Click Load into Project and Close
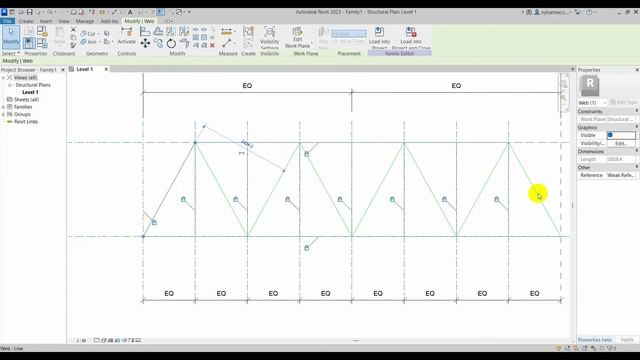The image size is (640, 360). point(411,38)
